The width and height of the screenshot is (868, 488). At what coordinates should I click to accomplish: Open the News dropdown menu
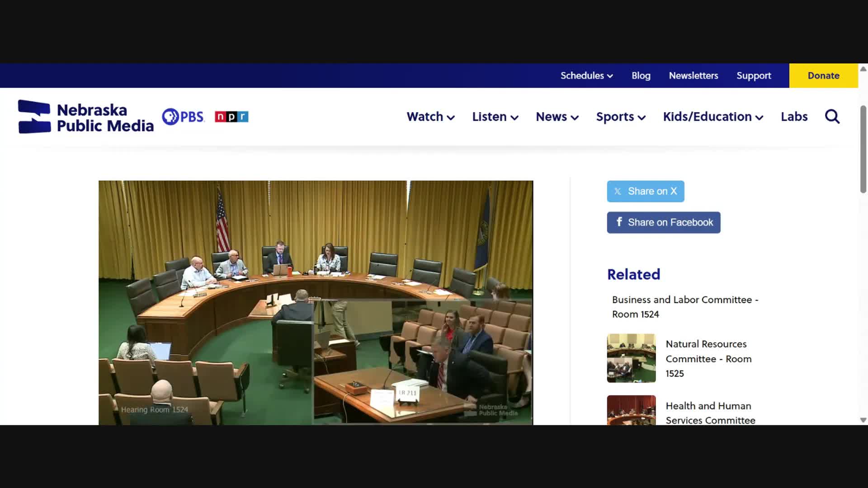[x=557, y=117]
